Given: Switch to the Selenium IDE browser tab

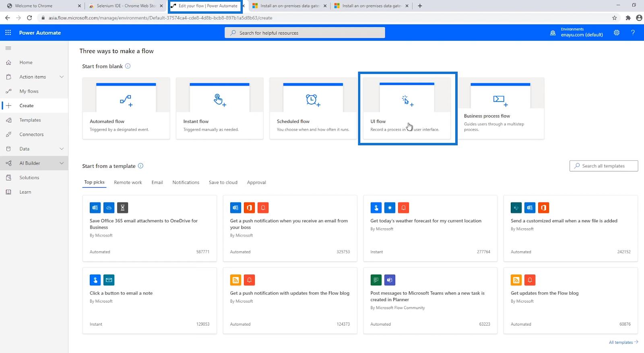Looking at the screenshot, I should [125, 6].
